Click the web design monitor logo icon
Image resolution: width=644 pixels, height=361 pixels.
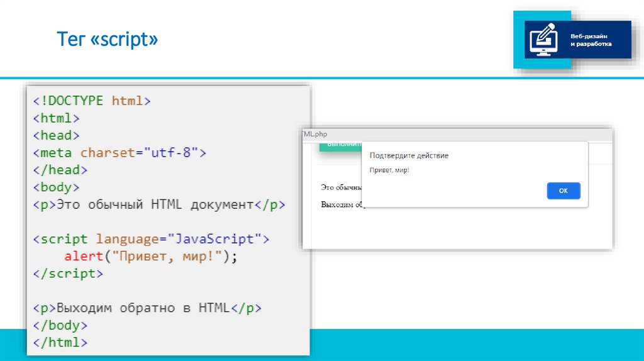[543, 40]
